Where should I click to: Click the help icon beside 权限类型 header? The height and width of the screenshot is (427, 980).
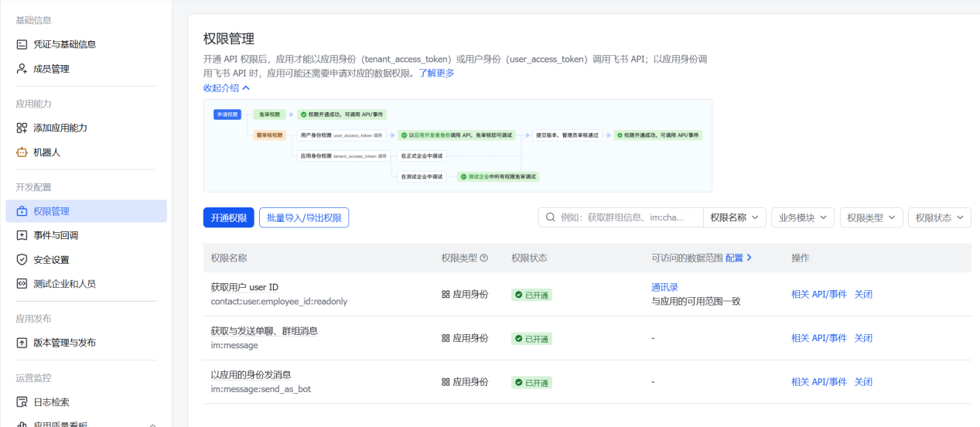pyautogui.click(x=484, y=258)
